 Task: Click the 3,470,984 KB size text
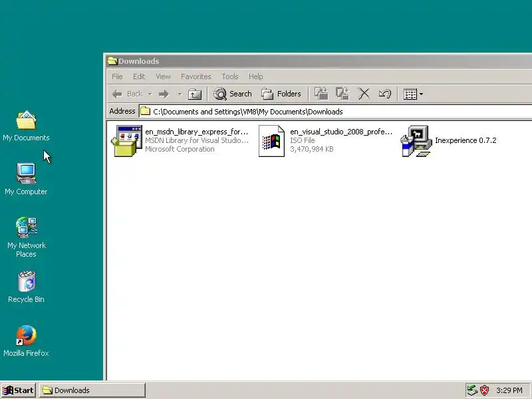pyautogui.click(x=312, y=149)
